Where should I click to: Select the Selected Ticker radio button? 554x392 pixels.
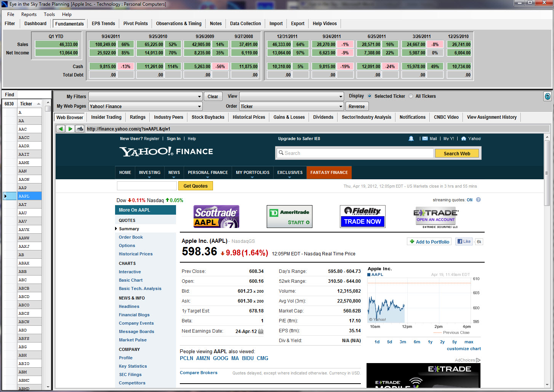370,96
